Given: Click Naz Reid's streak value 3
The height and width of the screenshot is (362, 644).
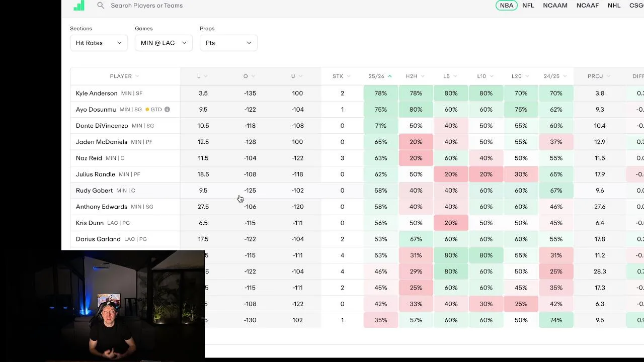Looking at the screenshot, I should (x=342, y=158).
